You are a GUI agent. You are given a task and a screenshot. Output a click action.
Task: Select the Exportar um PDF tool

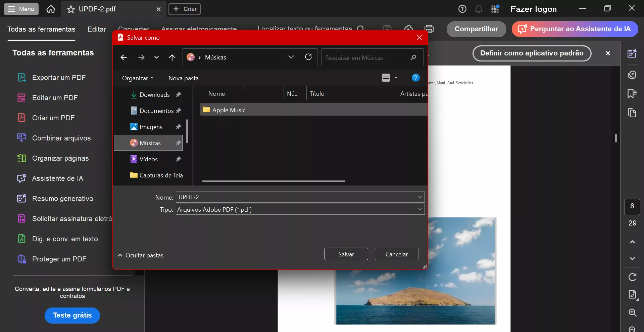point(59,77)
